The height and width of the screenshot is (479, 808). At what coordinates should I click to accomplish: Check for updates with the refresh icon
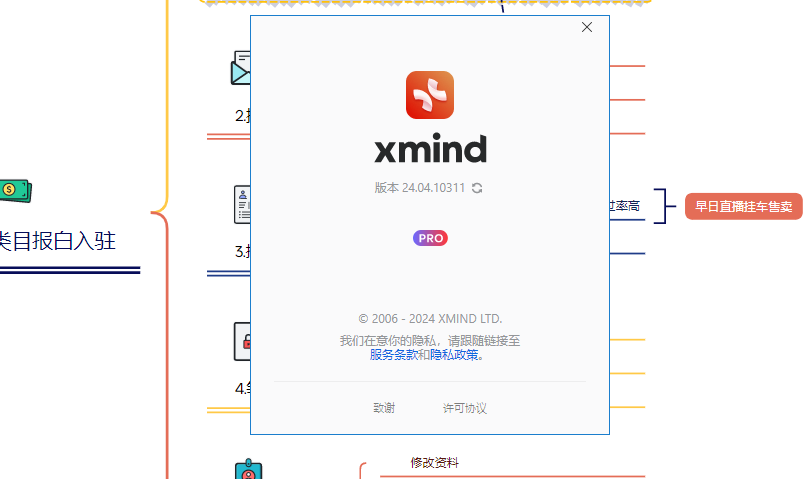477,188
